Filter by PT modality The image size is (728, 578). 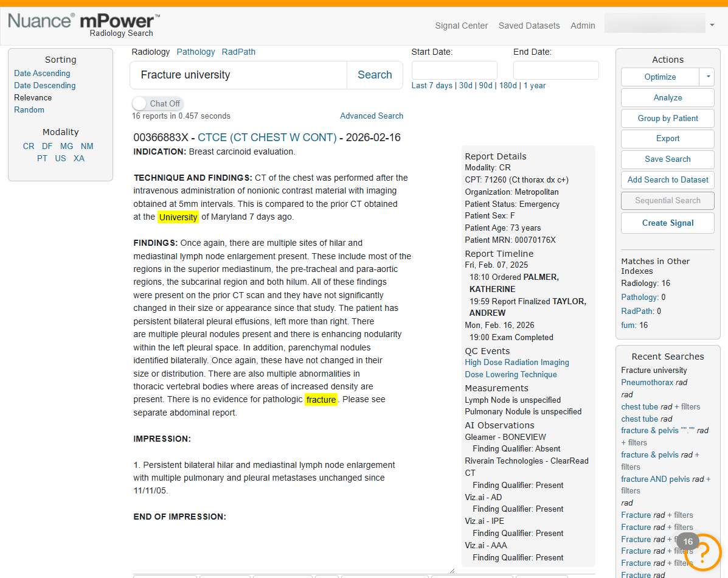click(42, 158)
